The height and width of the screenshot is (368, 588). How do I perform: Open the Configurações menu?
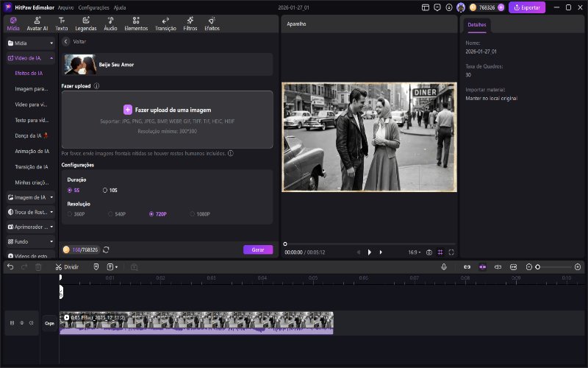(x=93, y=7)
